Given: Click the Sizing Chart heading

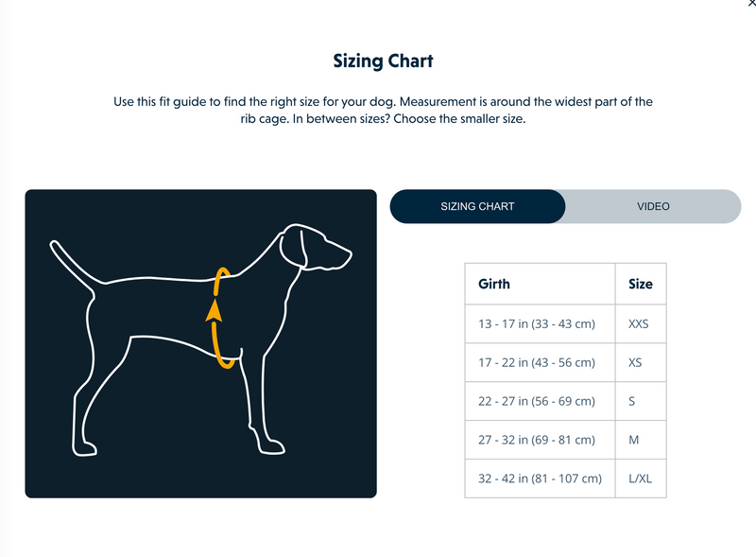Looking at the screenshot, I should [382, 59].
